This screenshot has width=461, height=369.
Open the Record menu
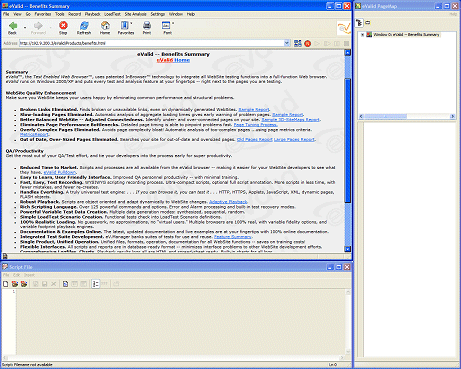pyautogui.click(x=75, y=14)
